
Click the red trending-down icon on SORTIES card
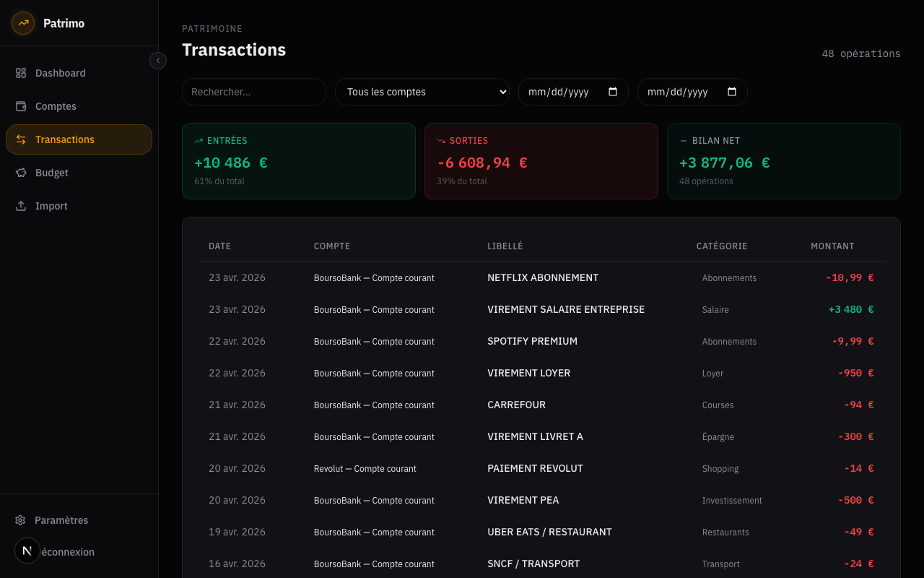[x=442, y=140]
